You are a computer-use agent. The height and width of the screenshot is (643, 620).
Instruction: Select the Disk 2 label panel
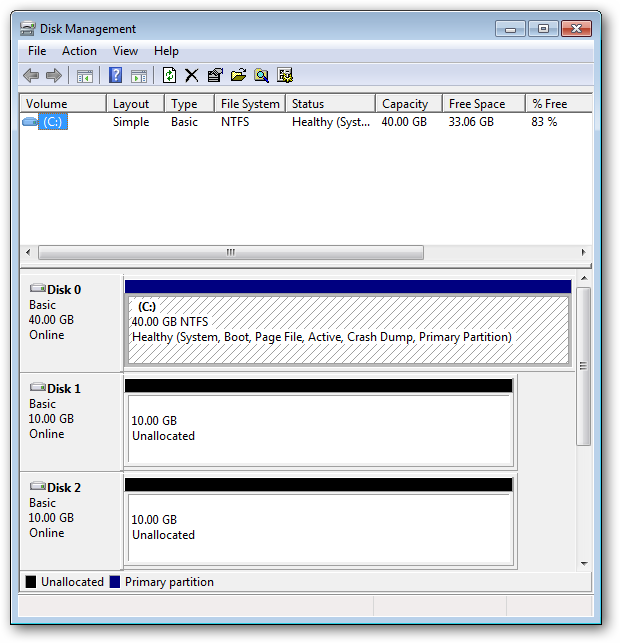click(71, 521)
